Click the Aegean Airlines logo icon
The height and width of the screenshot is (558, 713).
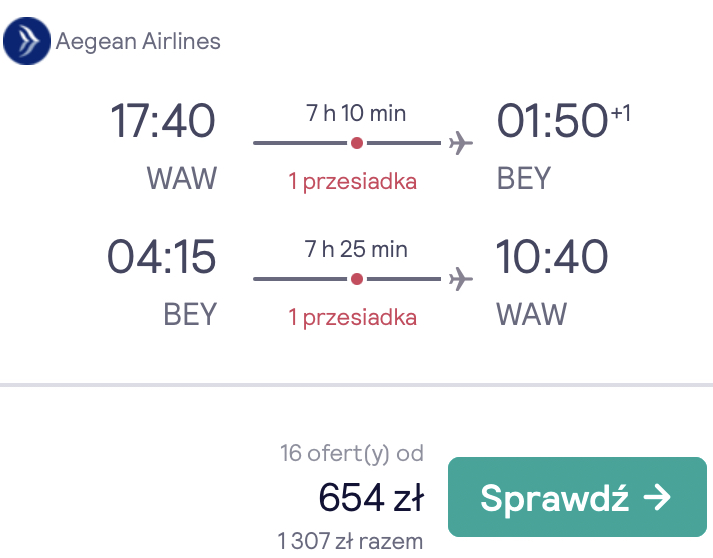27,41
